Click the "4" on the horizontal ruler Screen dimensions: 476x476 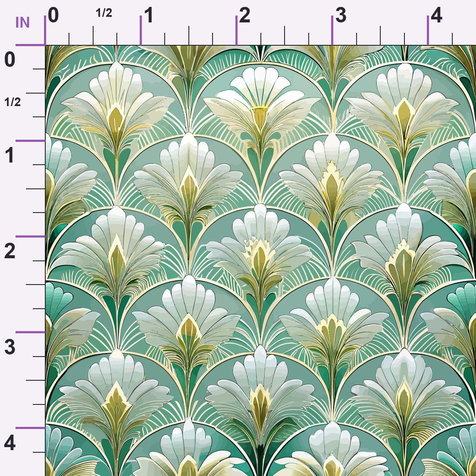coord(436,15)
